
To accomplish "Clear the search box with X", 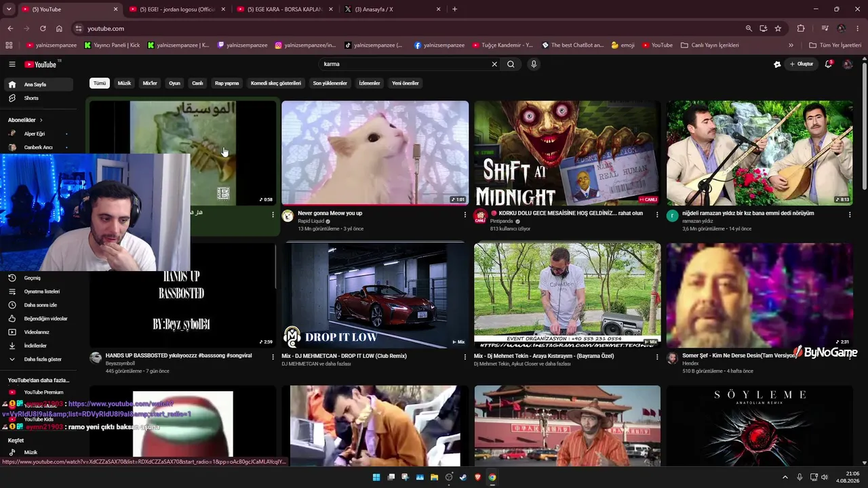I will [494, 64].
